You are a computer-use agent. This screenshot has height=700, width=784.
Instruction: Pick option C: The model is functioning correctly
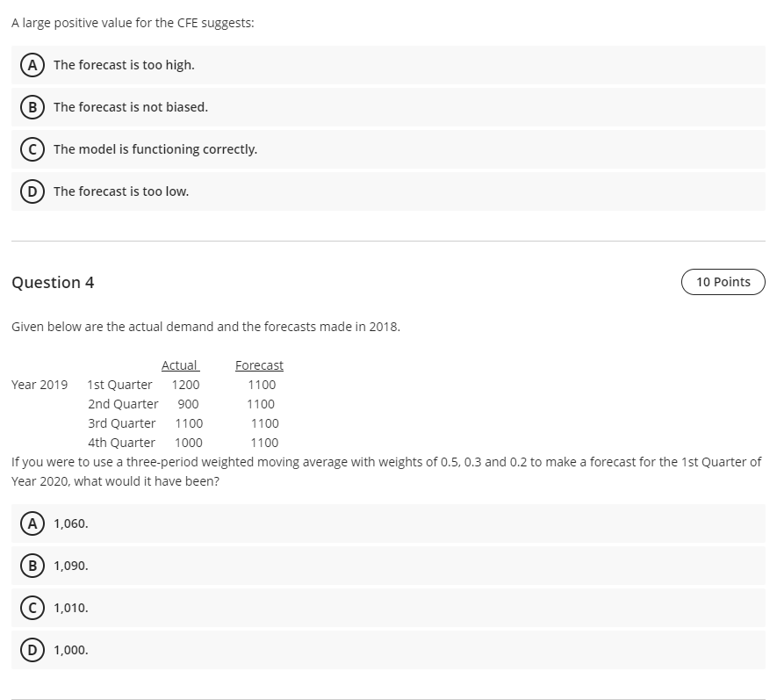point(388,149)
